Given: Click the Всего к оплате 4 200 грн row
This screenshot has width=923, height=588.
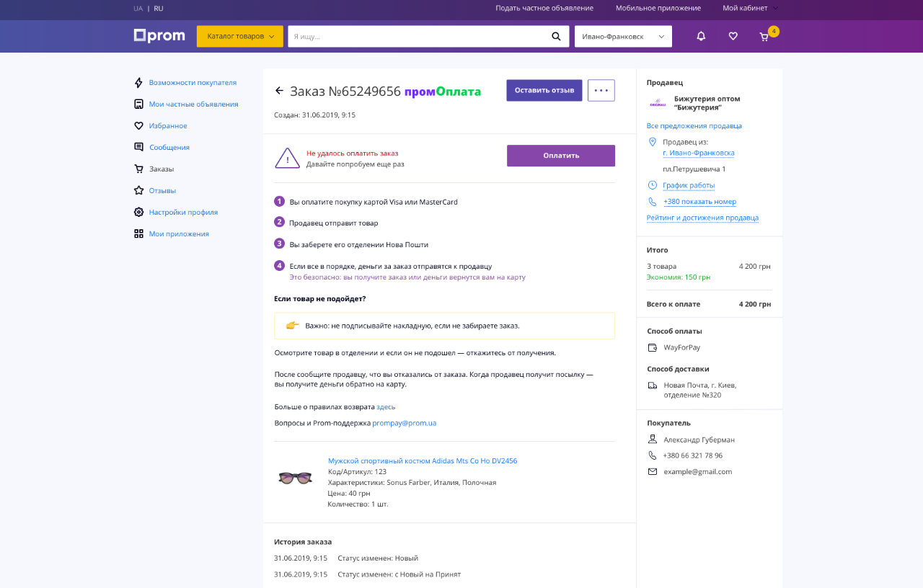Looking at the screenshot, I should click(x=709, y=304).
